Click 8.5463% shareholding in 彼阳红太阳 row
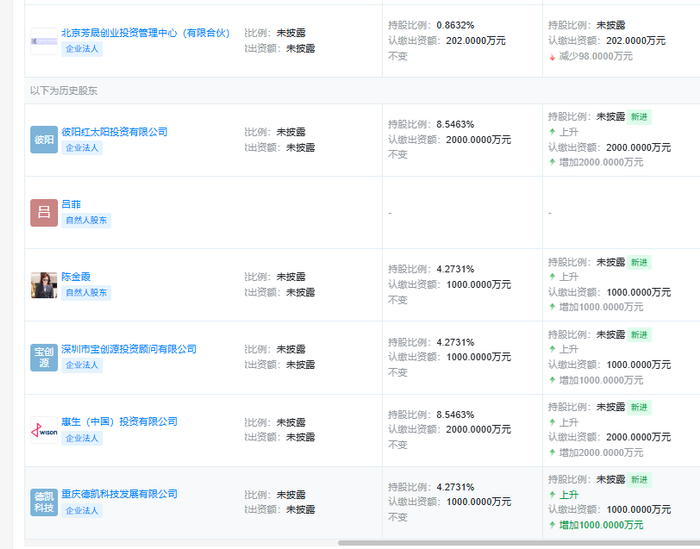700x549 pixels. tap(455, 124)
